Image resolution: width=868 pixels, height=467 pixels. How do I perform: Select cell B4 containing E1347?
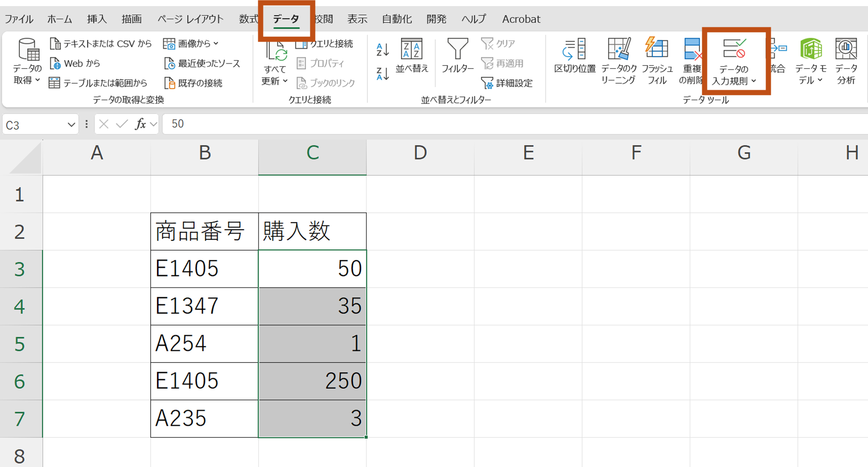[204, 306]
